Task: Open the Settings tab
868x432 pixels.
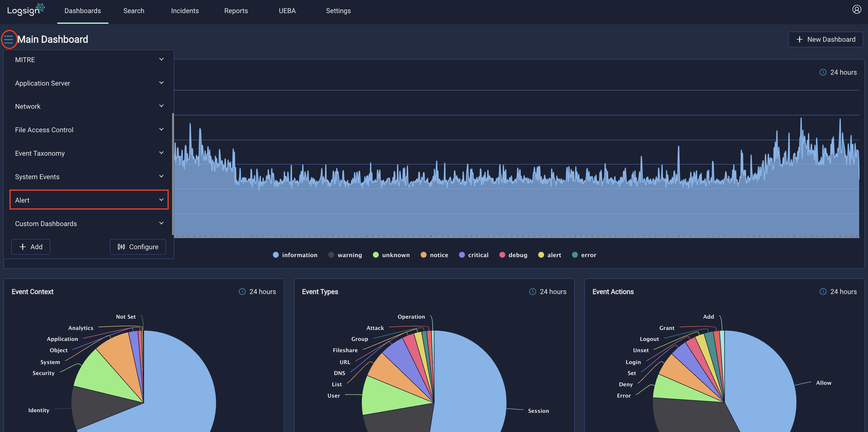Action: [338, 11]
